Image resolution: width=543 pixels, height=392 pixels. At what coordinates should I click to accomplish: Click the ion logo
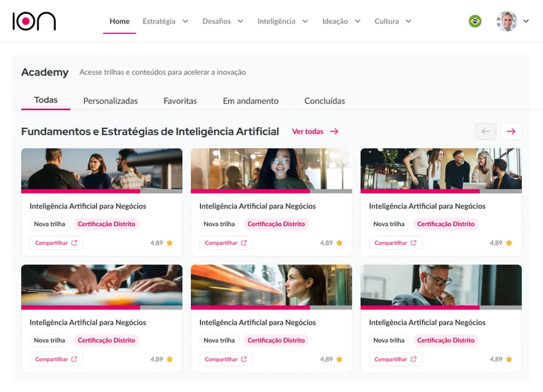coord(34,21)
